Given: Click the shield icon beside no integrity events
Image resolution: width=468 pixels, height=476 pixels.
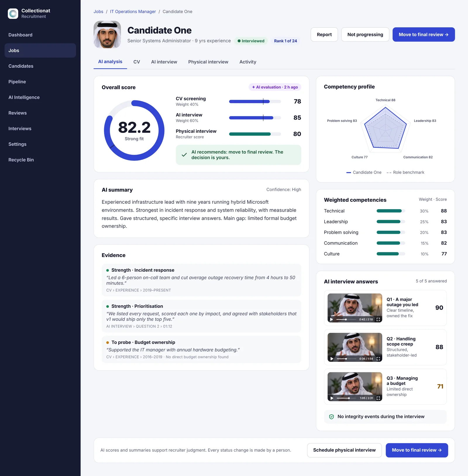Looking at the screenshot, I should [x=331, y=417].
